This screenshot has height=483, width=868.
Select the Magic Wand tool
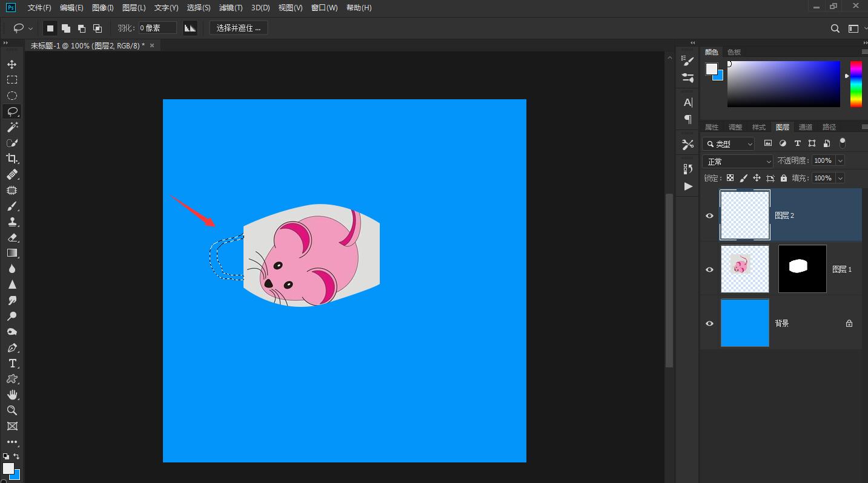click(12, 127)
